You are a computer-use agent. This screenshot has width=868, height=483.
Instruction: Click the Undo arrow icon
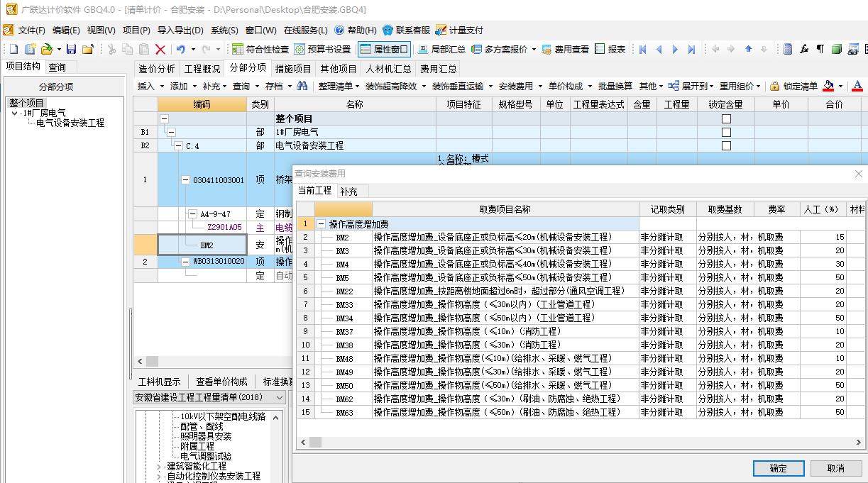pyautogui.click(x=181, y=49)
